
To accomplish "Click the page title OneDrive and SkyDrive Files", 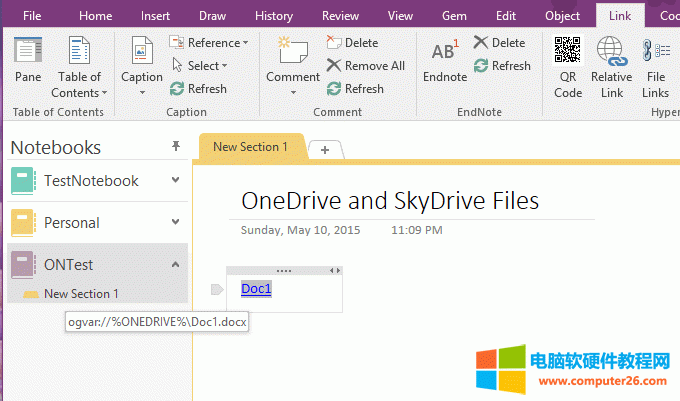I will (390, 200).
